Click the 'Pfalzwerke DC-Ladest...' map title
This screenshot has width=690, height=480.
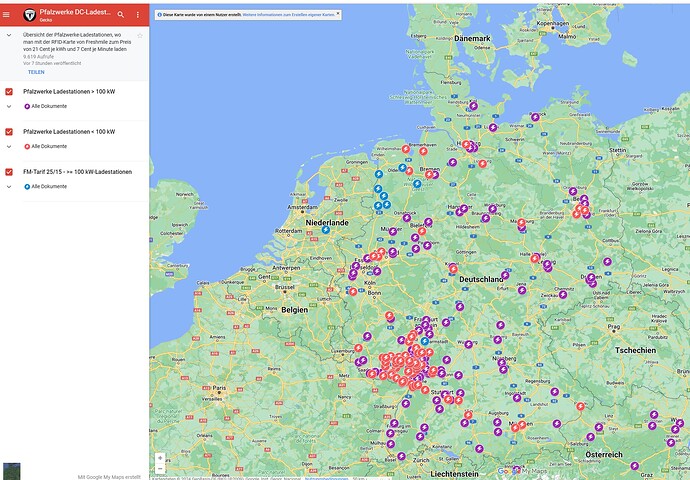[x=75, y=12]
